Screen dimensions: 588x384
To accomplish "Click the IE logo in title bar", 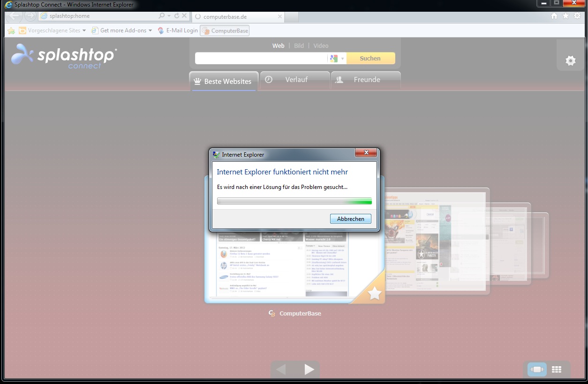I will [8, 5].
